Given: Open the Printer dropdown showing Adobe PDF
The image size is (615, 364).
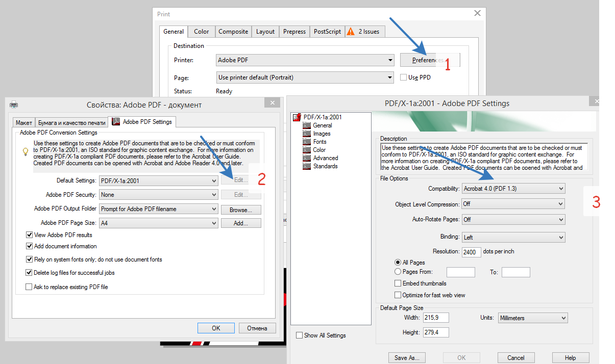Looking at the screenshot, I should (x=305, y=60).
